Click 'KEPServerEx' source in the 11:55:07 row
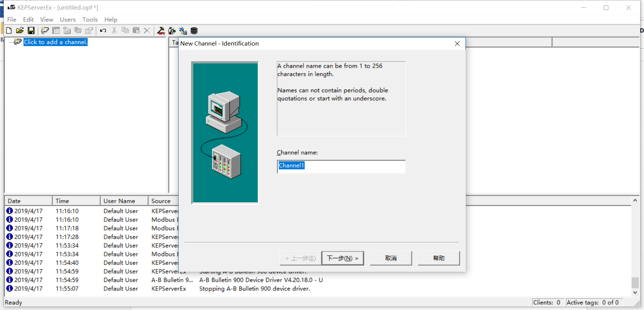Viewport: 644px width, 310px height. (169, 289)
